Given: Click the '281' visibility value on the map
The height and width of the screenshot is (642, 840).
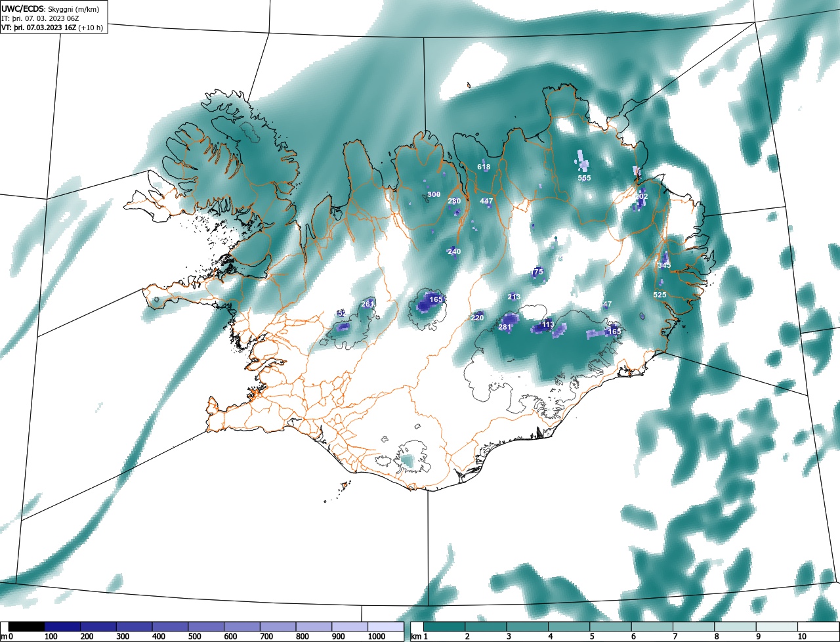Looking at the screenshot, I should (x=505, y=328).
